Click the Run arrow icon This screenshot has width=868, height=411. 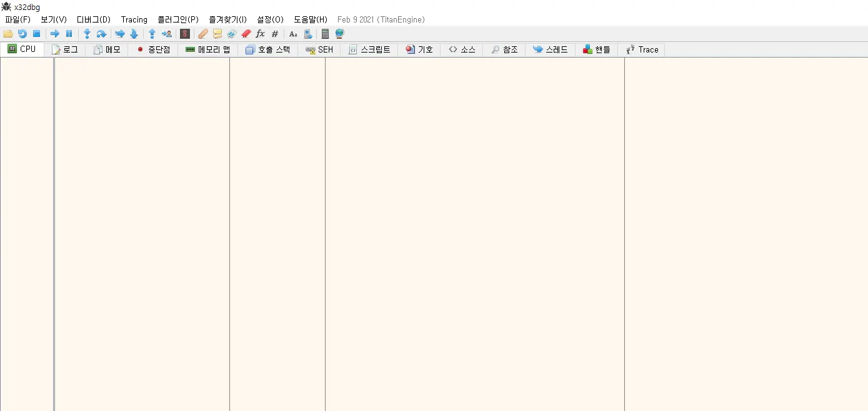(55, 34)
